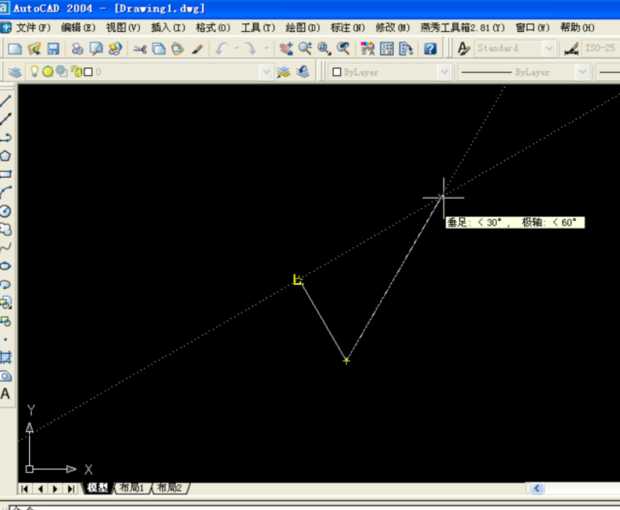
Task: Click the Copy icon
Action: pyautogui.click(x=159, y=49)
